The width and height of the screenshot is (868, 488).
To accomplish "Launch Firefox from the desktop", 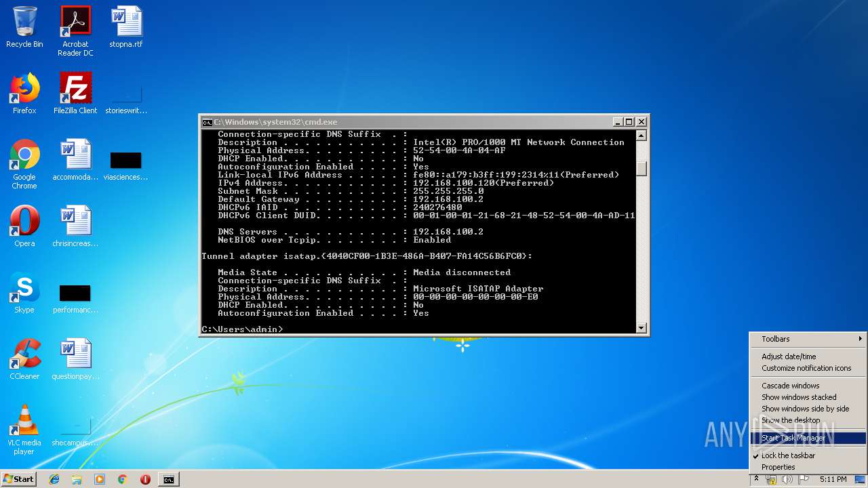I will [24, 94].
